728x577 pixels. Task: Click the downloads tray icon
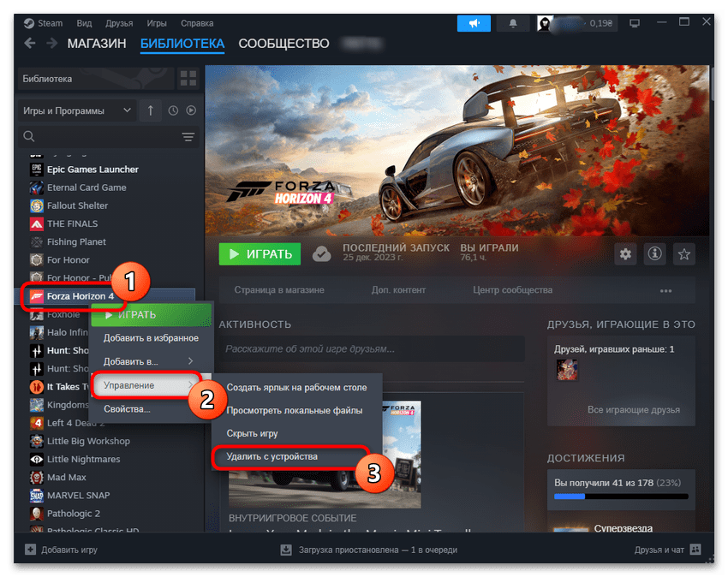[x=286, y=550]
